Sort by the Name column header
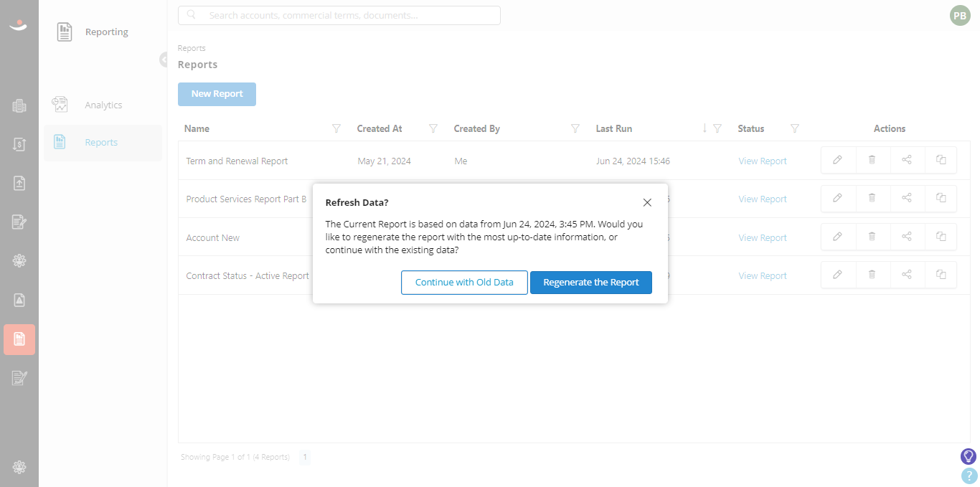980x487 pixels. (197, 129)
